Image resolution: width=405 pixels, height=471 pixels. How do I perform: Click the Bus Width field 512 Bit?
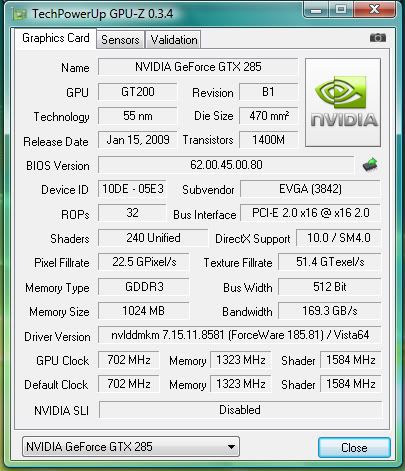coord(329,287)
